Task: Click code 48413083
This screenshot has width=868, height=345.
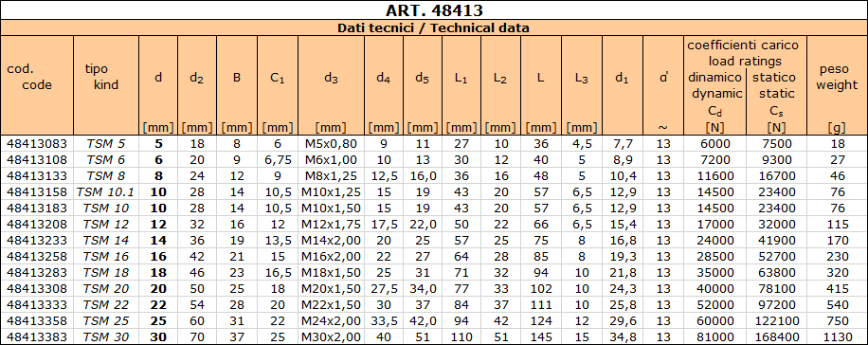Action: pos(37,143)
